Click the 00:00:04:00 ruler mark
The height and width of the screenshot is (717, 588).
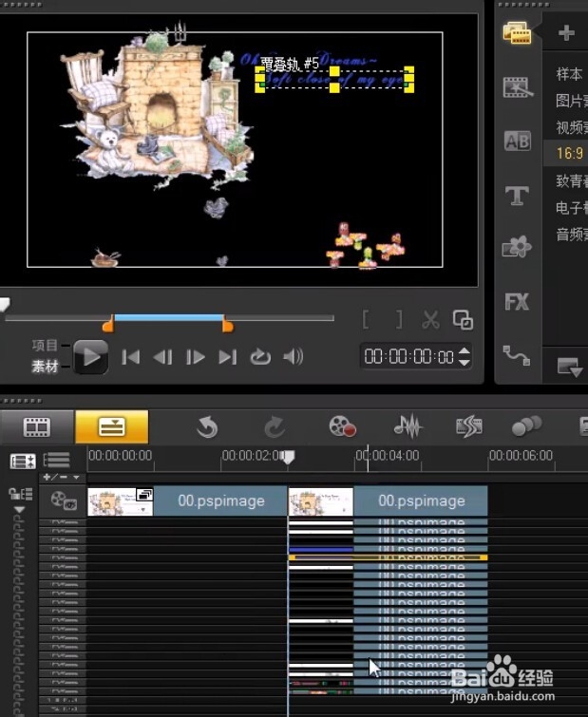(x=388, y=456)
